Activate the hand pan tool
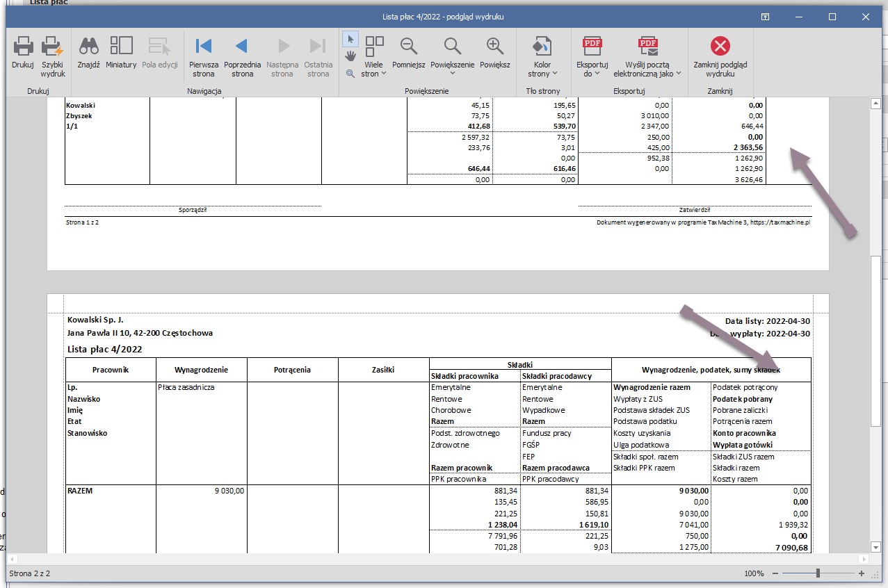888x588 pixels. (350, 56)
